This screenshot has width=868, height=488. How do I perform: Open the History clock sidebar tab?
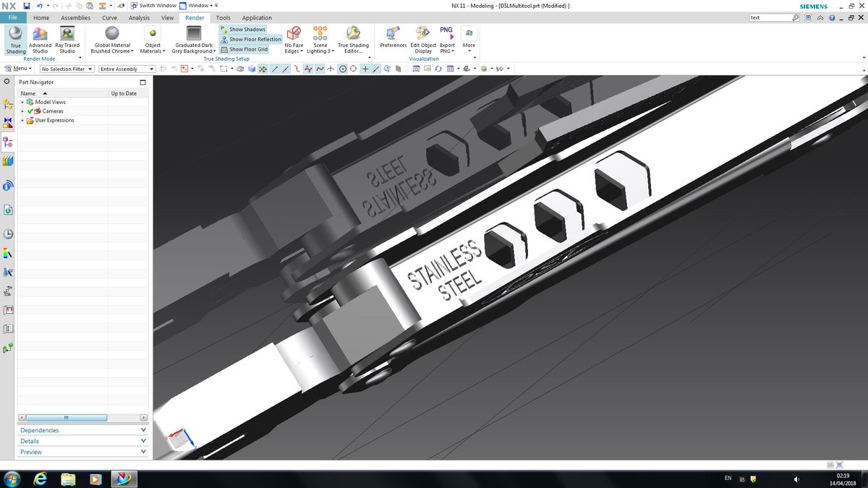(8, 234)
